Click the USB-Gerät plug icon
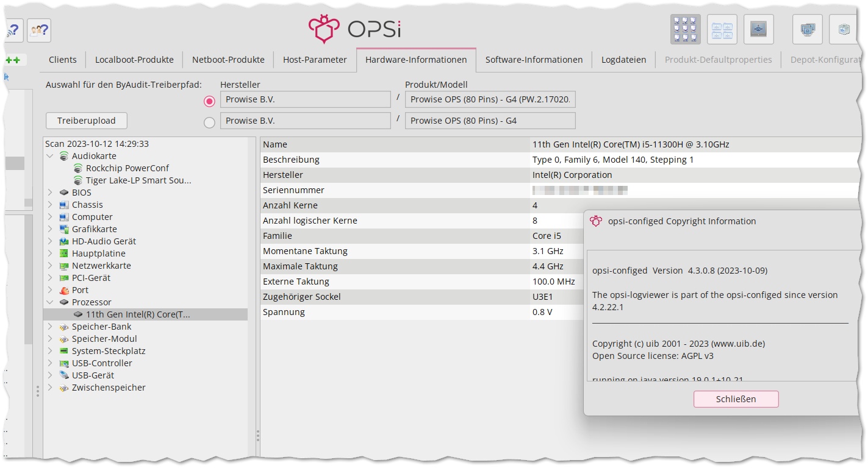The image size is (868, 468). click(64, 375)
